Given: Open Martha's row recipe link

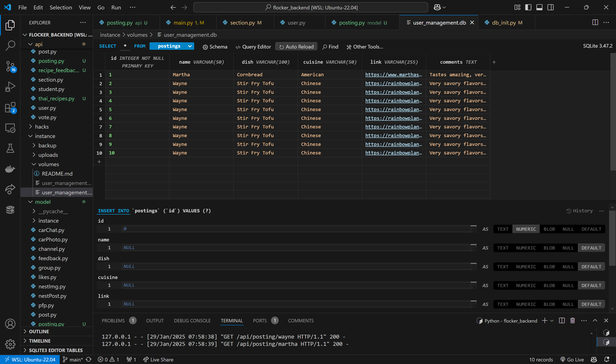Looking at the screenshot, I should point(393,75).
